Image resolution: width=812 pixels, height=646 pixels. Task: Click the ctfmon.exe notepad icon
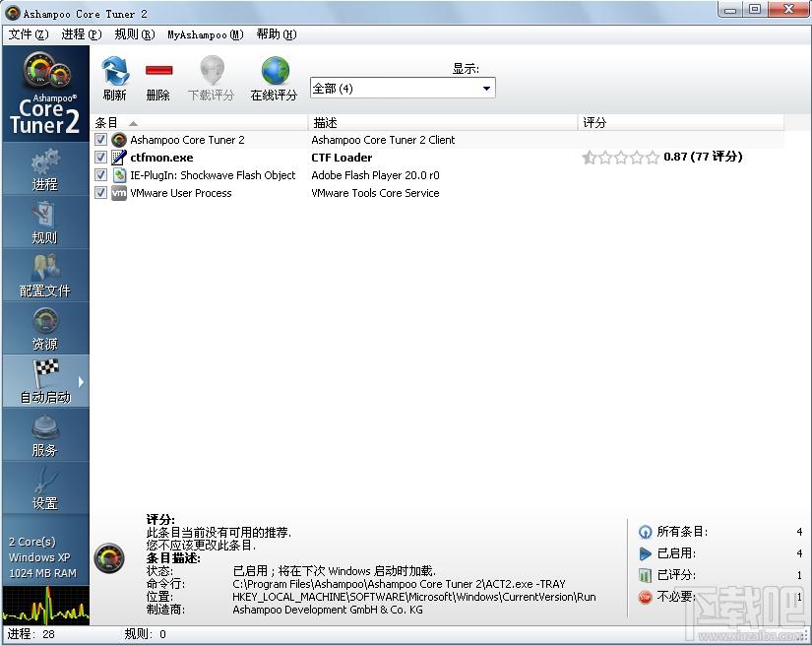(x=119, y=158)
